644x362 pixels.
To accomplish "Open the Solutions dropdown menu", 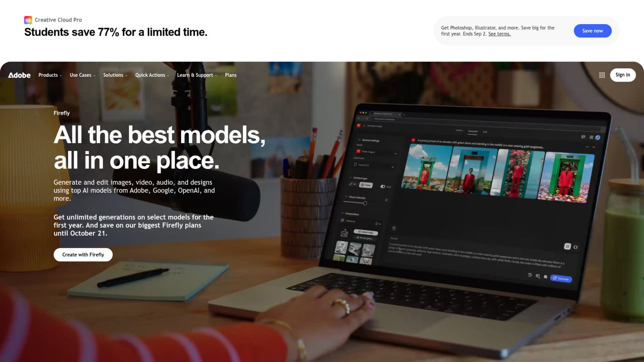I will pyautogui.click(x=115, y=75).
